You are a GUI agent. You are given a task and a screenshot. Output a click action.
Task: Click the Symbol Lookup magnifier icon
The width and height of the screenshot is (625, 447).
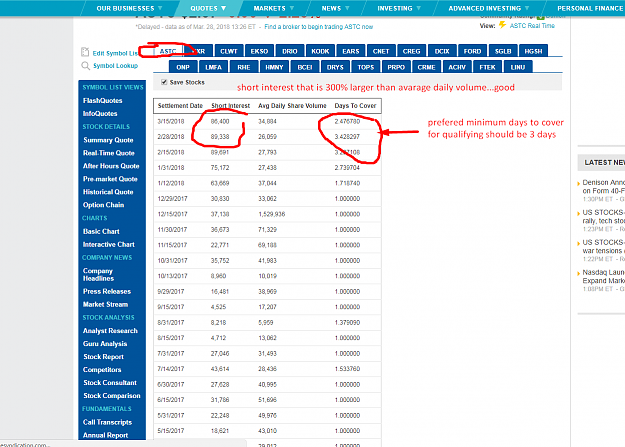pyautogui.click(x=85, y=66)
